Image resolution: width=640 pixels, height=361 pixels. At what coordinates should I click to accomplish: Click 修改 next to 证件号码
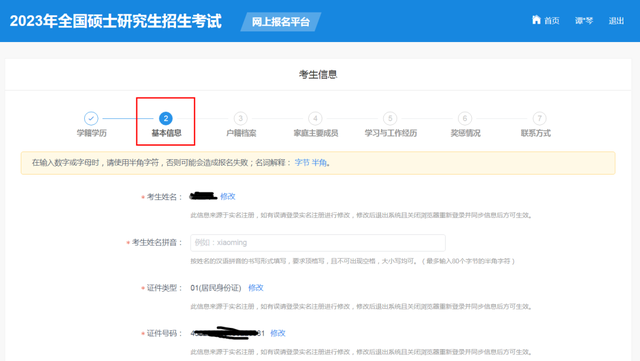point(278,333)
